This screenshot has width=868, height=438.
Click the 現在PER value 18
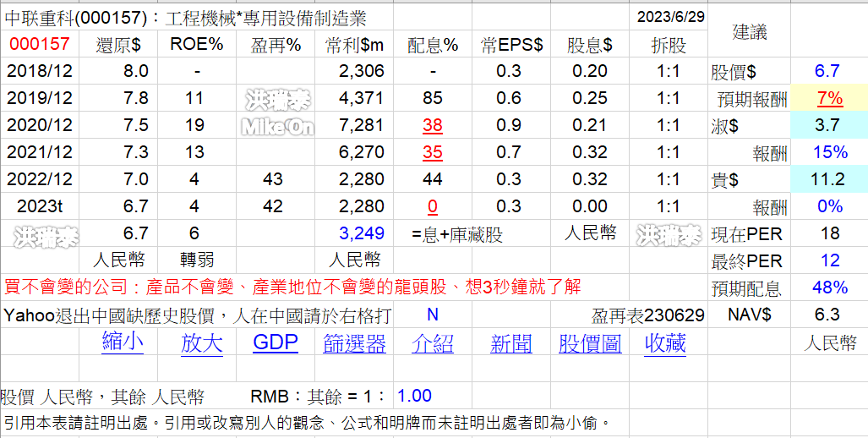tap(830, 233)
